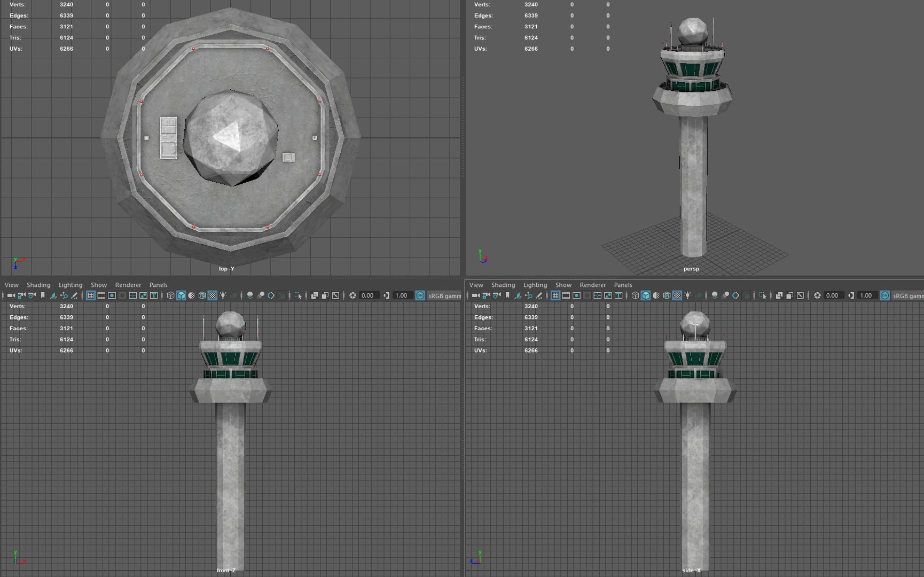Screen dimensions: 924x577
Task: Click Select Camera icon in side view toolbar
Action: click(475, 295)
